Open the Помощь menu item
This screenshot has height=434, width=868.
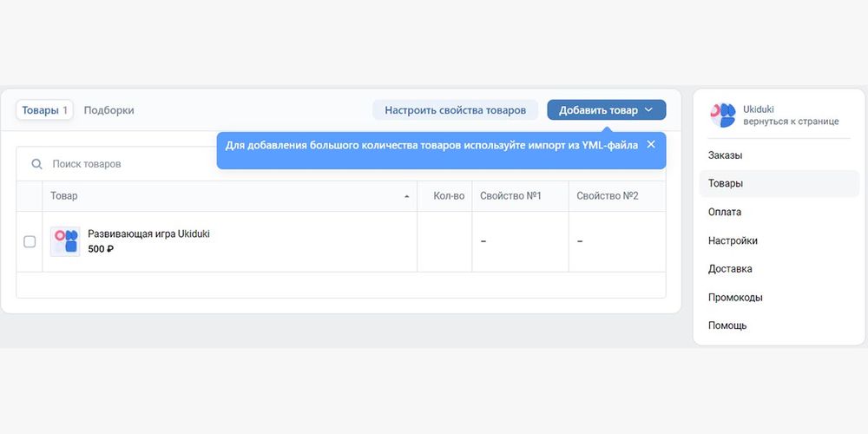pos(727,325)
